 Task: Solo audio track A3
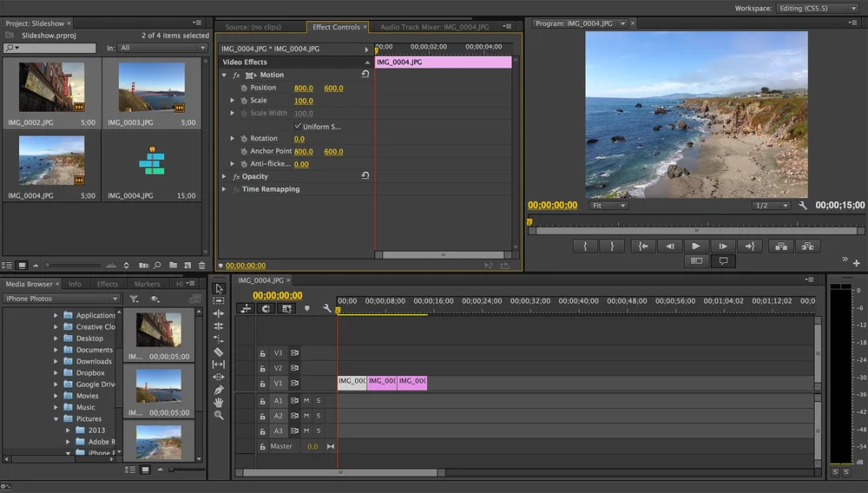point(318,431)
